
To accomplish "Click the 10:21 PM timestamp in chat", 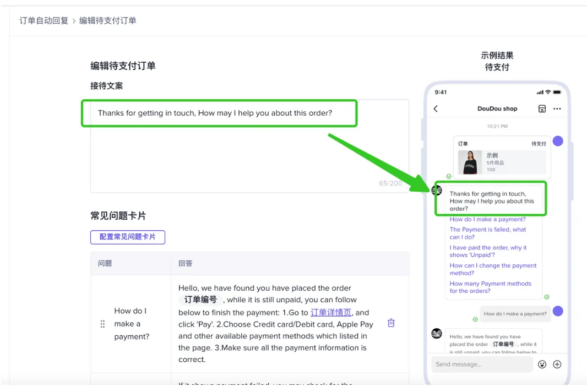I will coord(497,126).
